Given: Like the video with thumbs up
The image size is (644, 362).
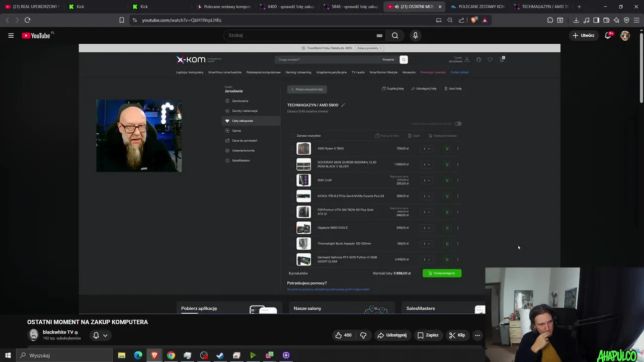Looking at the screenshot, I should coord(344,335).
